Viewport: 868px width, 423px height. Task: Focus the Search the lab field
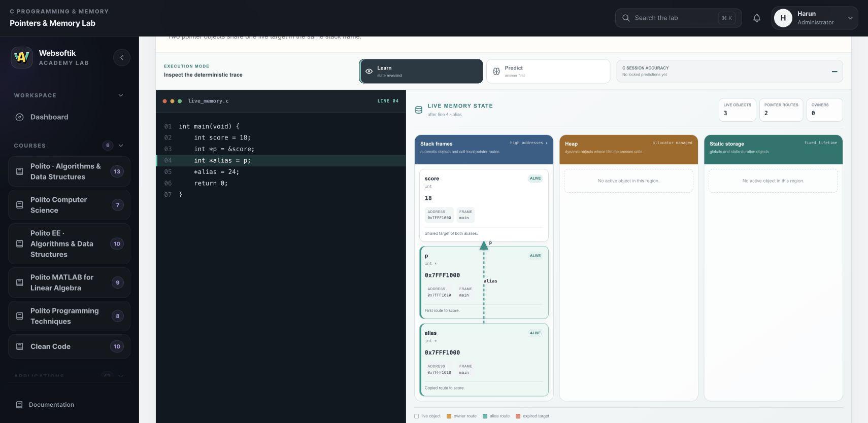pos(678,18)
